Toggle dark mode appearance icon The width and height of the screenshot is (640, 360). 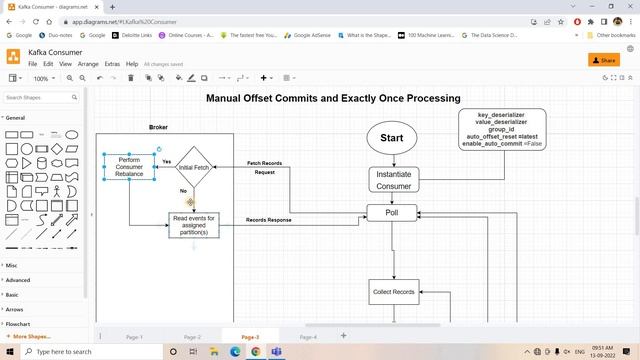605,78
